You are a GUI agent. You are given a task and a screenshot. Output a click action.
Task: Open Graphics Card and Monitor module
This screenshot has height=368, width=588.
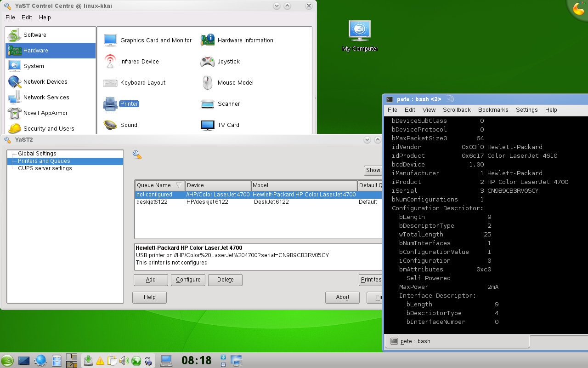coord(147,40)
